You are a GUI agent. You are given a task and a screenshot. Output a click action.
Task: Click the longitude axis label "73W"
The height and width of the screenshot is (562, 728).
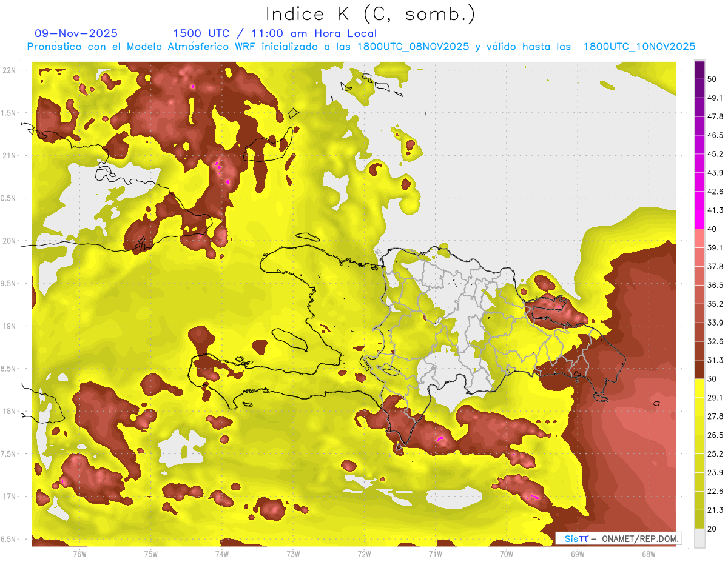click(293, 554)
